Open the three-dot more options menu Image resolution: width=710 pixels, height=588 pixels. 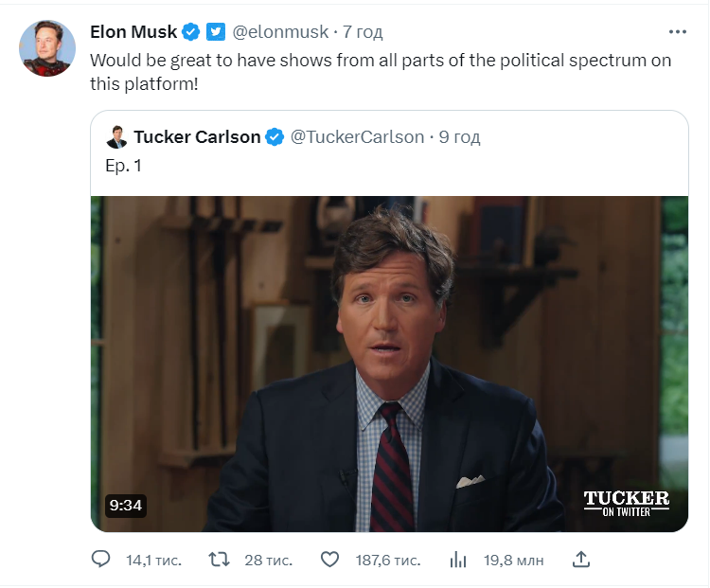[678, 31]
